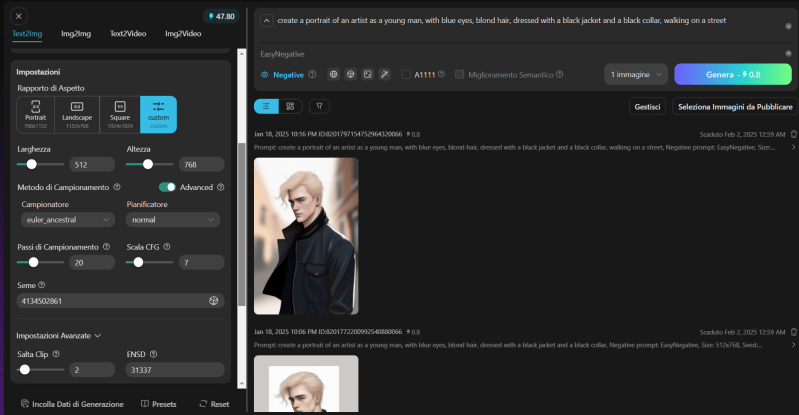
Task: Choose the Landscape aspect ratio
Action: pyautogui.click(x=78, y=114)
